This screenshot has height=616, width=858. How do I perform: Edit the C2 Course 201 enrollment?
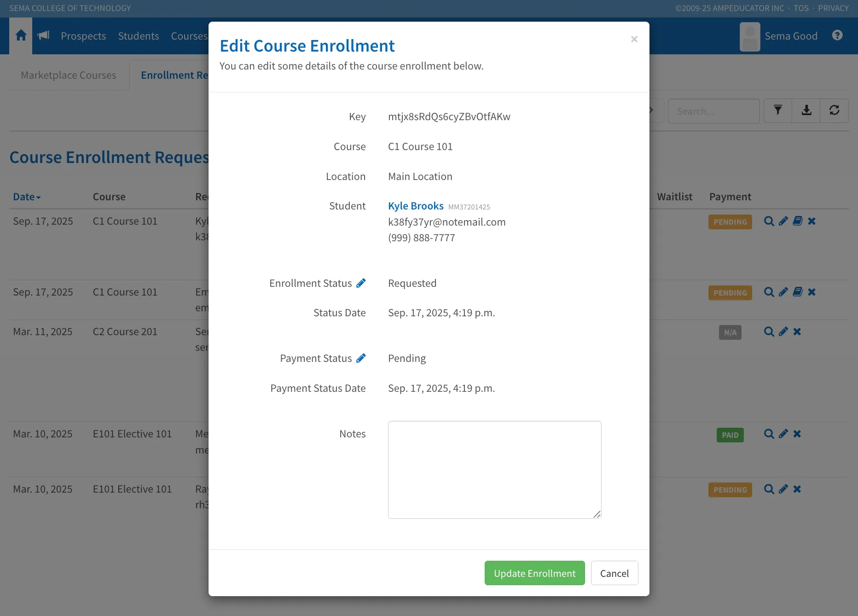(x=783, y=331)
